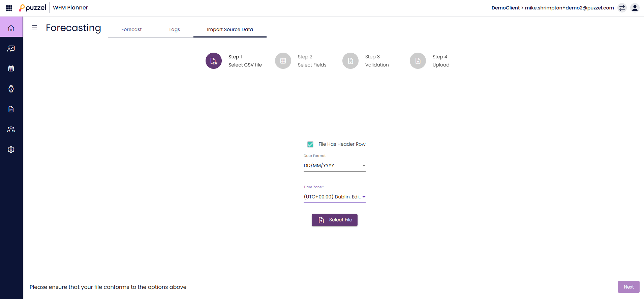The width and height of the screenshot is (644, 299).
Task: Click the watch icon in sidebar
Action: tap(11, 89)
